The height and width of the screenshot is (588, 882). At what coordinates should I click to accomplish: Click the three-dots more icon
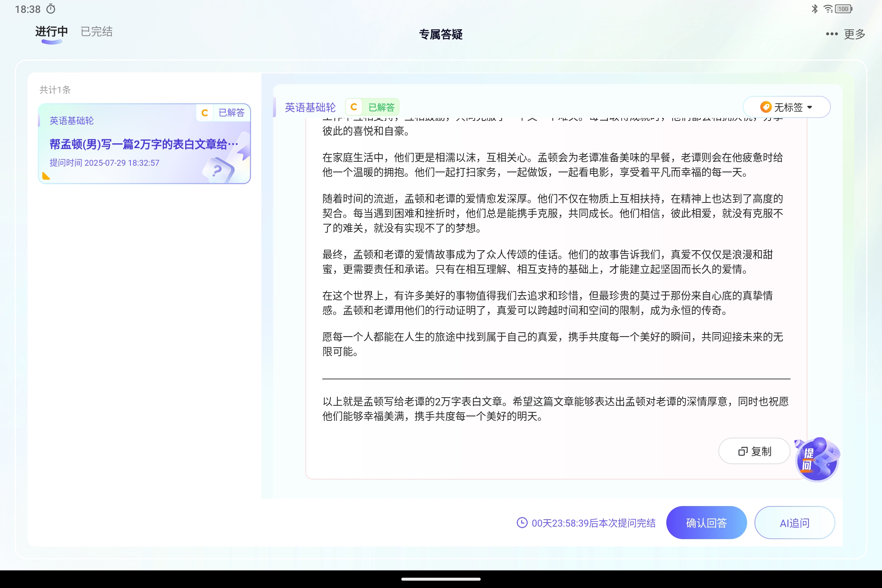[831, 34]
